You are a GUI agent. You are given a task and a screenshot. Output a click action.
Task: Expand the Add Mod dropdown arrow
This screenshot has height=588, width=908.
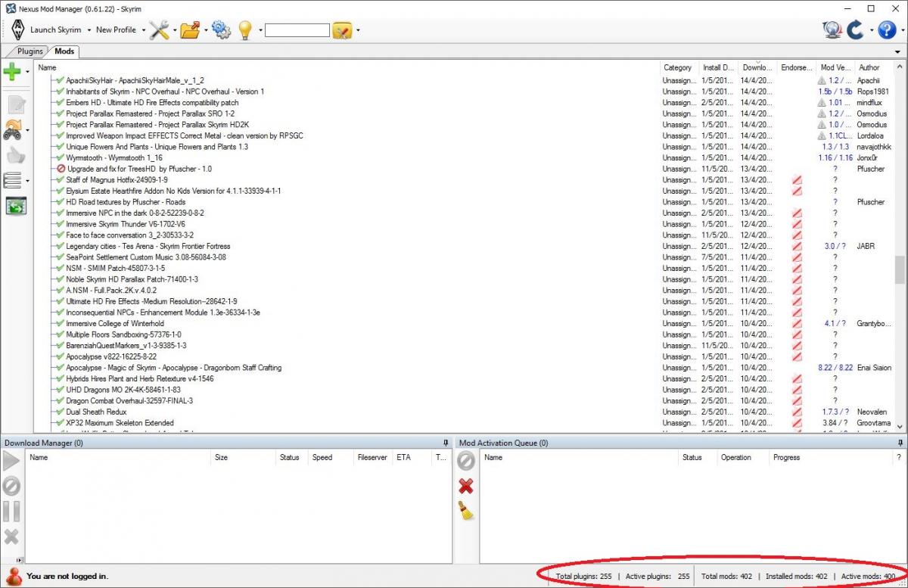click(28, 72)
